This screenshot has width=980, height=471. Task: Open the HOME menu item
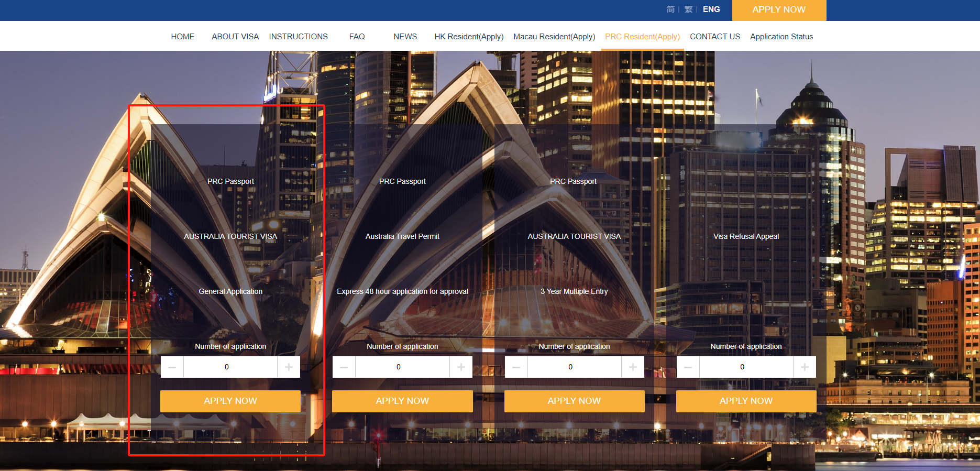pyautogui.click(x=182, y=37)
